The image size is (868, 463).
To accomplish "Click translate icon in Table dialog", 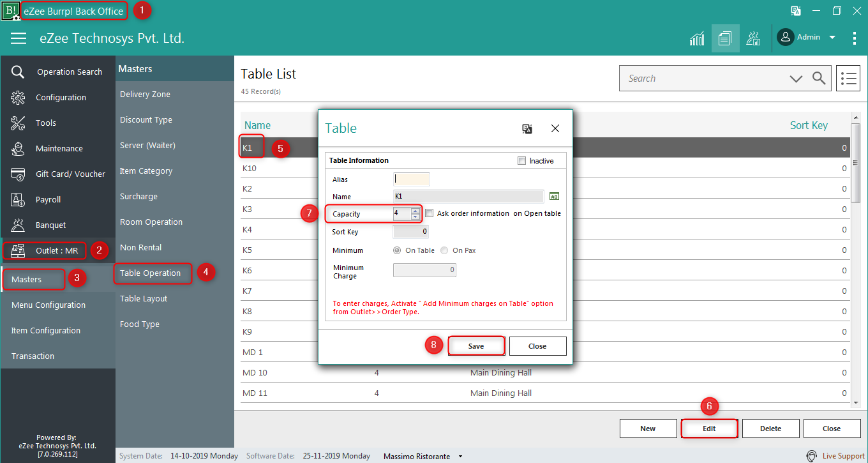I will pyautogui.click(x=527, y=128).
